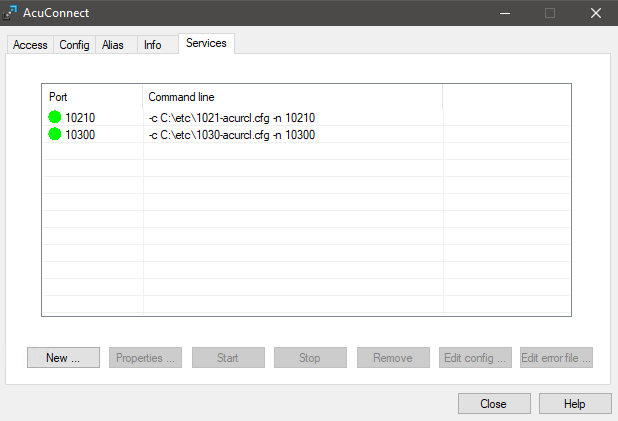Select the row with port 10210

(x=80, y=118)
